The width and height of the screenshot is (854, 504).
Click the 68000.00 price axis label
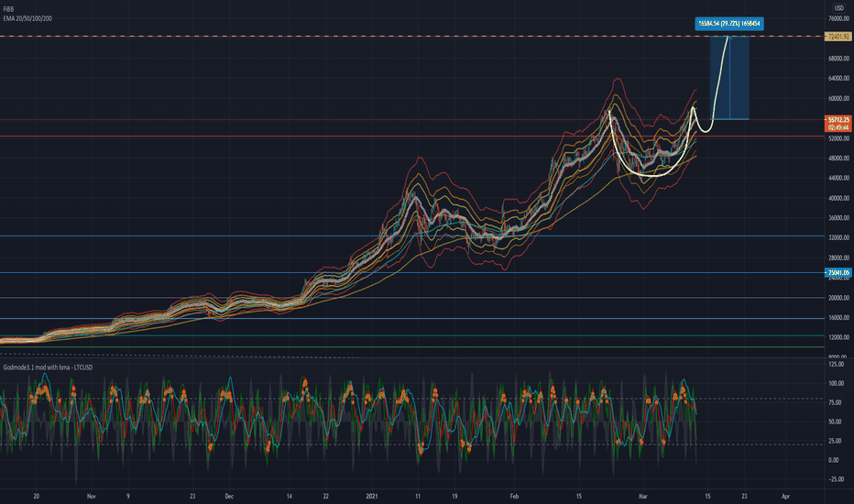tap(838, 59)
